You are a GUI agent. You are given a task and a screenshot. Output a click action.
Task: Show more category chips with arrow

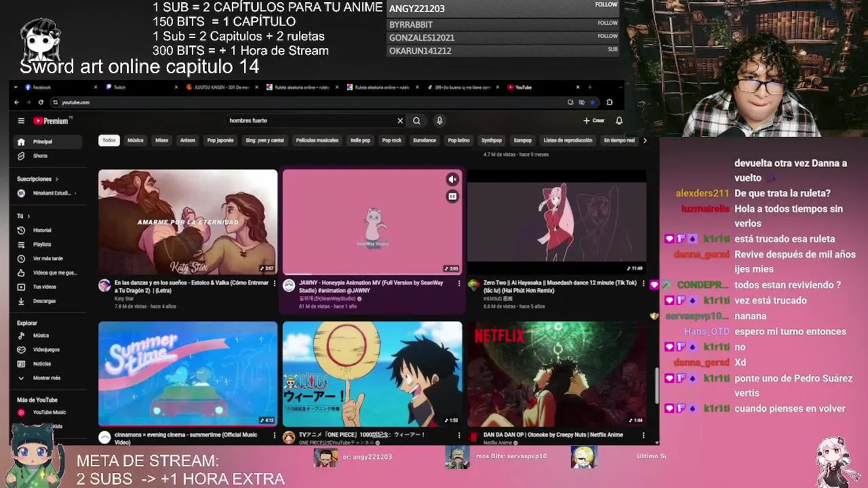645,140
